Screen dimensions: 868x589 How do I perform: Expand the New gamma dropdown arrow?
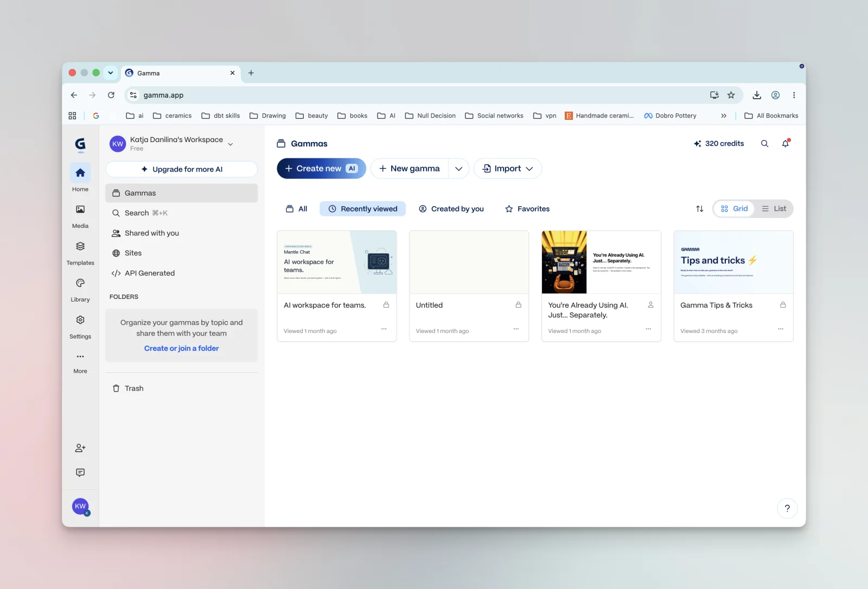pos(458,169)
